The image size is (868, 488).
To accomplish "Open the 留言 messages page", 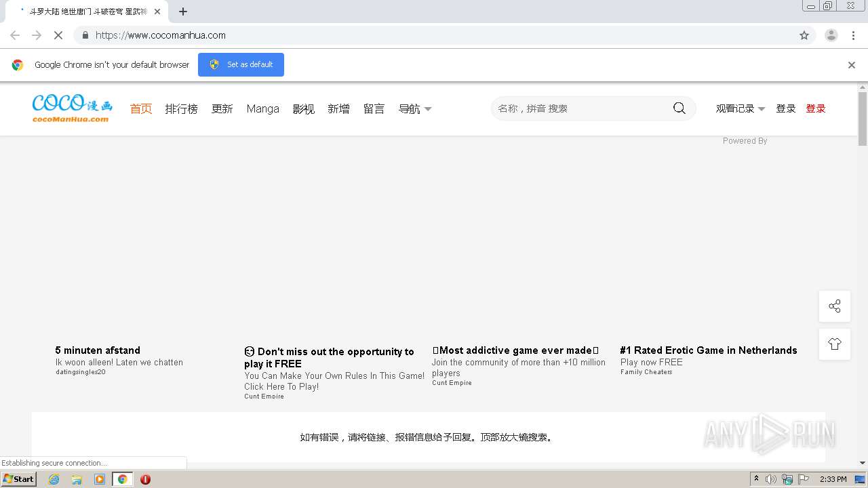I will (x=374, y=108).
